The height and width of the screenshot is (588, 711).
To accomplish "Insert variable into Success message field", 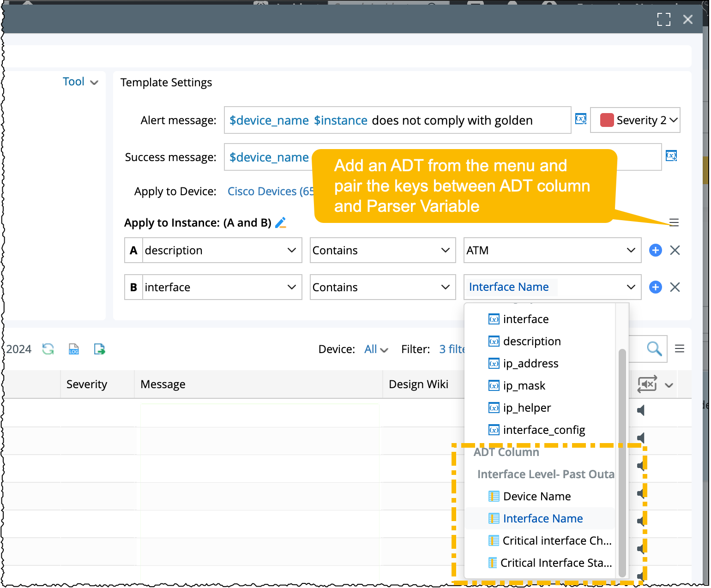I will [x=671, y=156].
